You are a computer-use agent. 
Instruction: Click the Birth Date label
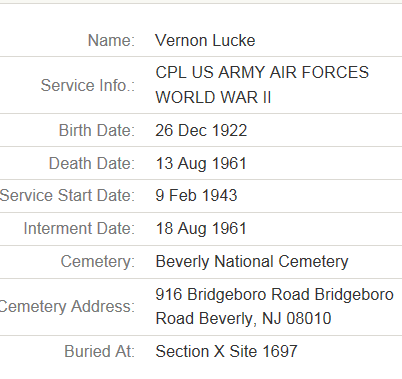[x=97, y=130]
